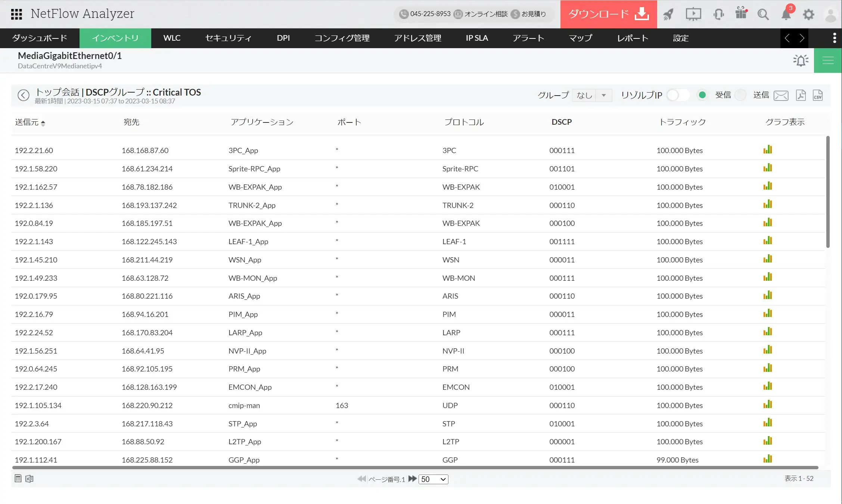Viewport: 842px width, 504px height.
Task: Sort by the 送信元 column arrow
Action: 43,123
